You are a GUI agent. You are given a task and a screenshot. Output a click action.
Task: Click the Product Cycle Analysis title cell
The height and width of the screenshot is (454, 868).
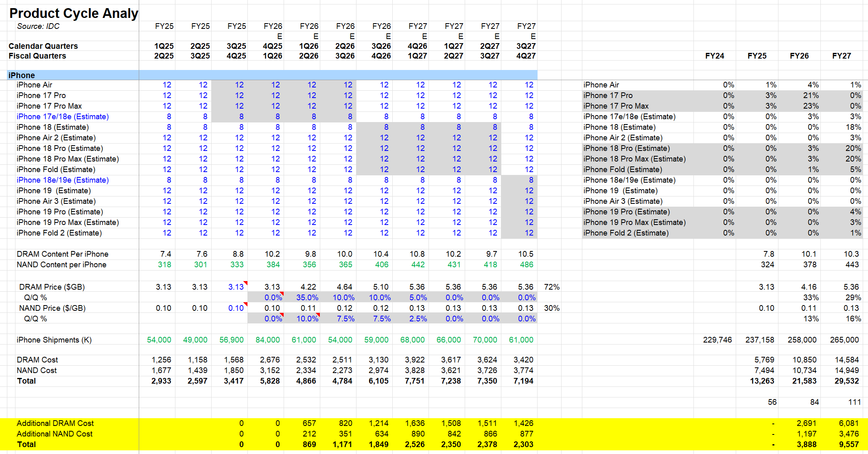pos(74,13)
